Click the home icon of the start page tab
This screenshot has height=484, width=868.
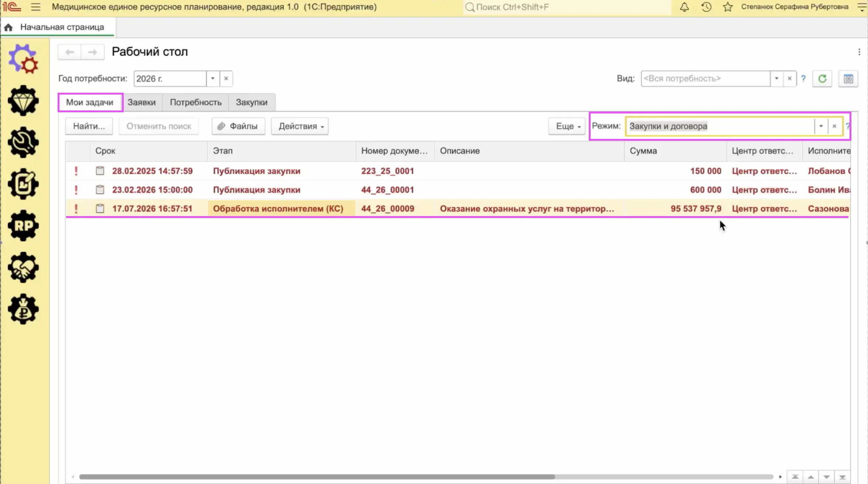[x=8, y=27]
